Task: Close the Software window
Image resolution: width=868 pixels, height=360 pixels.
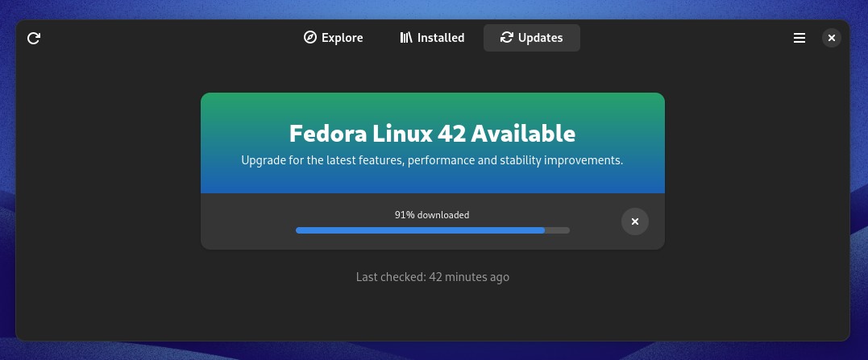Action: coord(832,38)
